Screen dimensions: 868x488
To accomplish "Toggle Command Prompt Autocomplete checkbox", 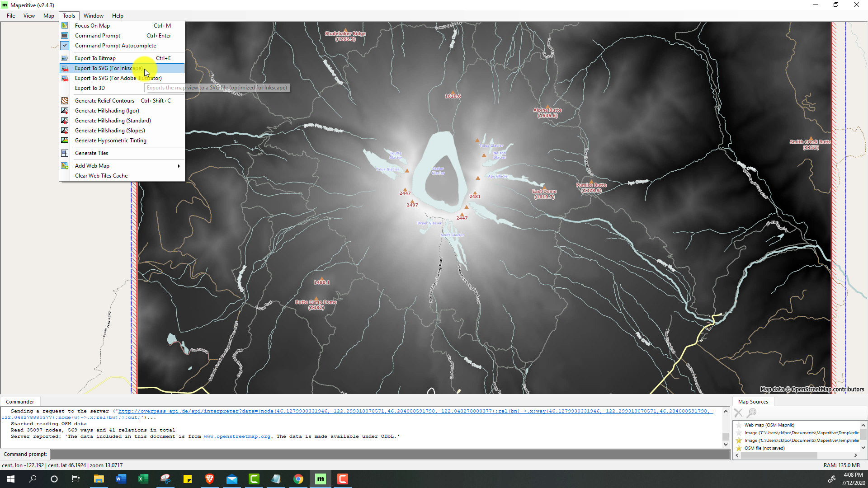I will pos(65,46).
